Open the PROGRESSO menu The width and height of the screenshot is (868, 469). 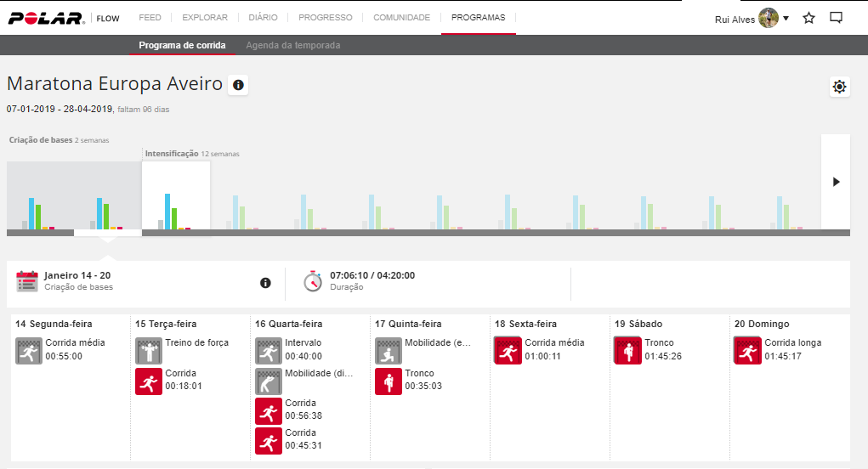coord(326,18)
